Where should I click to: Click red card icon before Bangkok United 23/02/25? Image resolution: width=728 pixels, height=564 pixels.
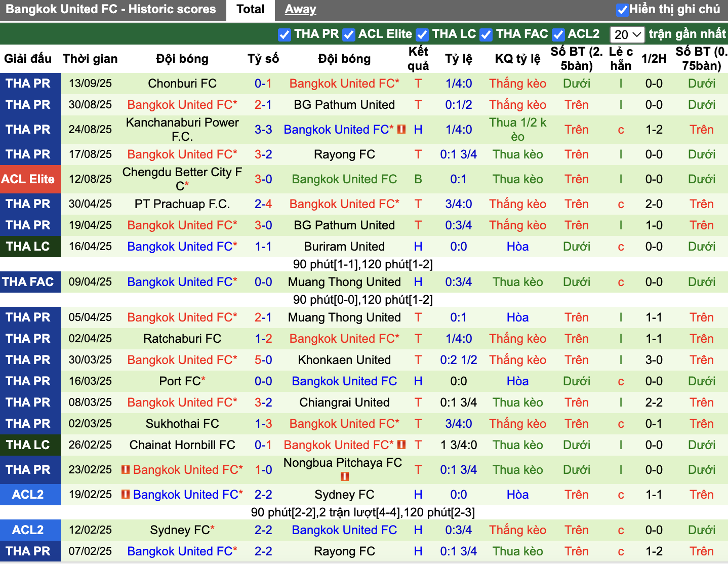(126, 469)
